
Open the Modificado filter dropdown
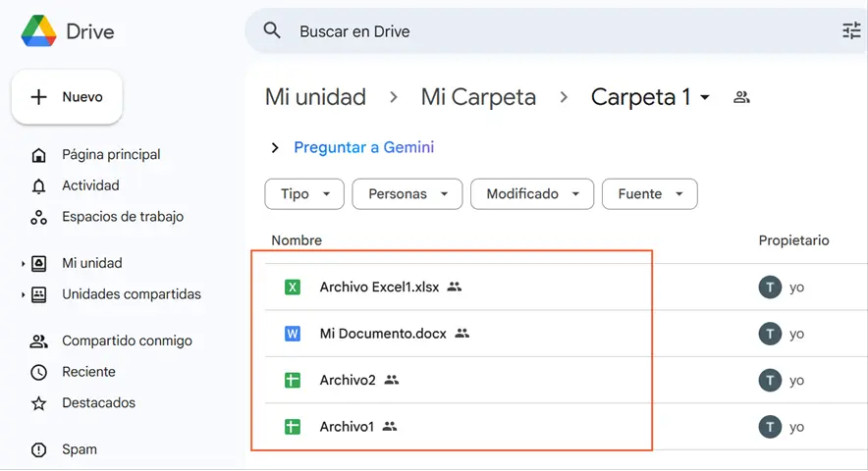tap(532, 194)
